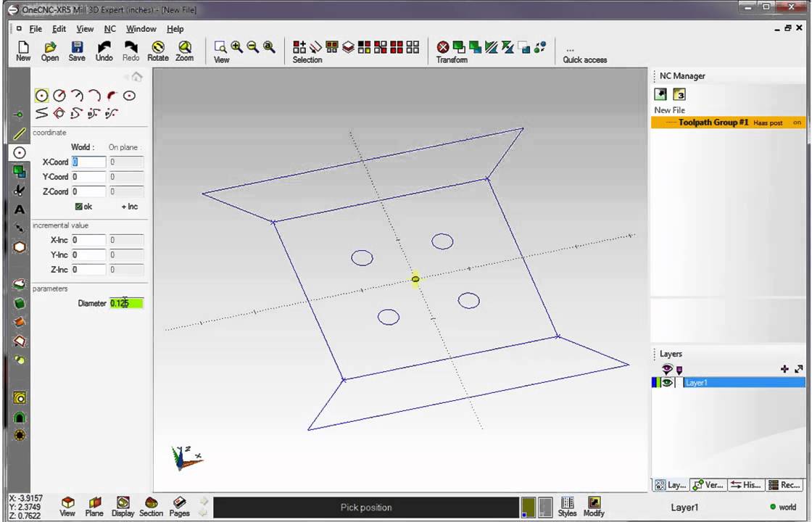Select Toolpath Group #1 row
Viewport: 812px width, 522px height.
[x=728, y=123]
